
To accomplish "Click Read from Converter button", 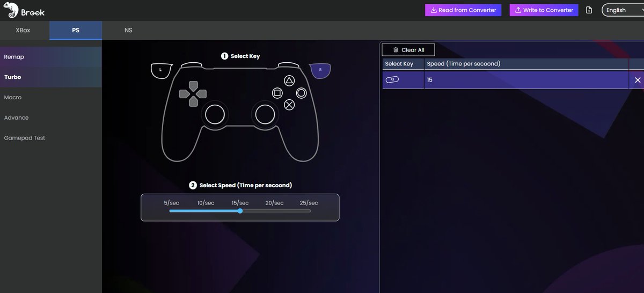I will [463, 10].
